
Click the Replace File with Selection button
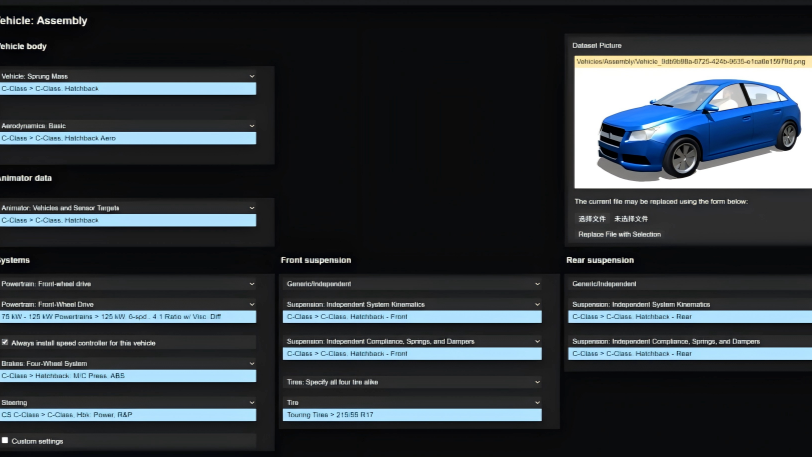tap(619, 234)
